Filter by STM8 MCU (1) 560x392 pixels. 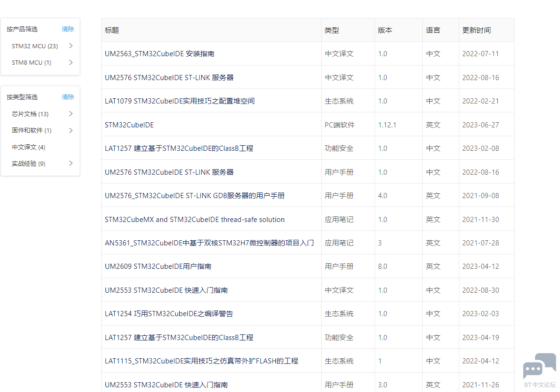pos(31,63)
